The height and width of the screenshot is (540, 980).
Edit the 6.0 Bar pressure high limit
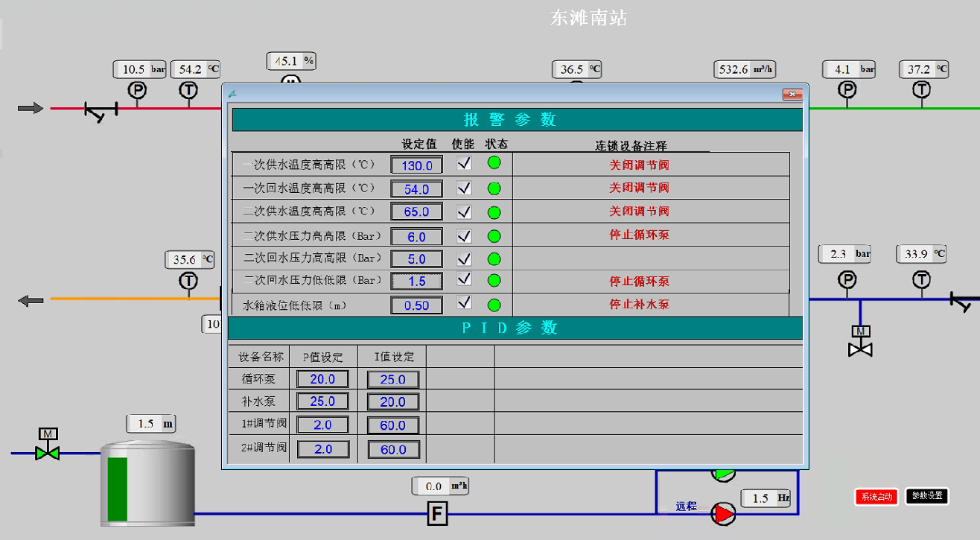pyautogui.click(x=416, y=237)
